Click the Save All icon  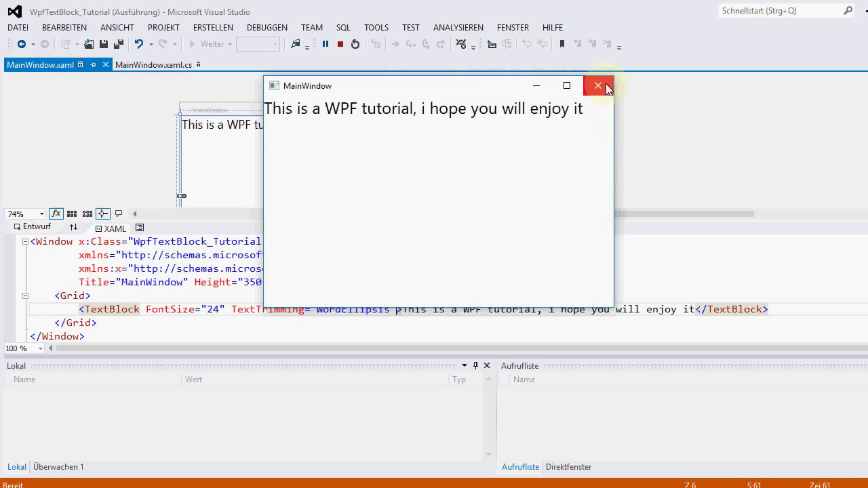click(119, 44)
